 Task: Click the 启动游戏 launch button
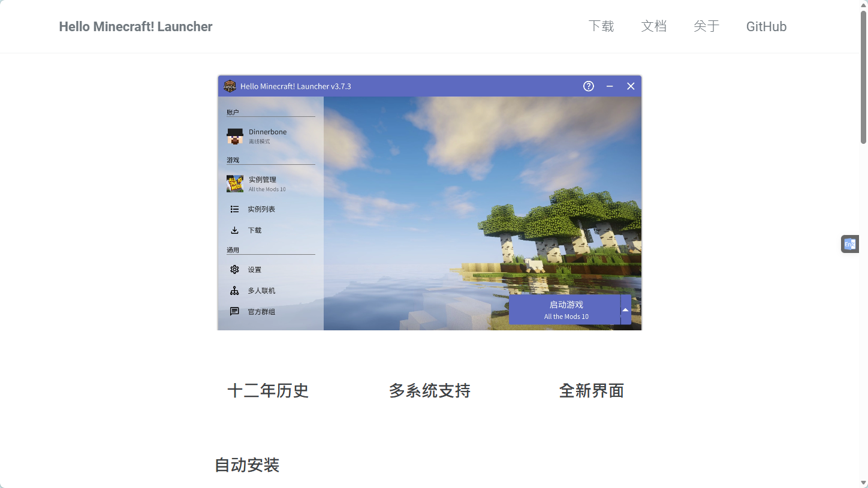[x=565, y=310]
